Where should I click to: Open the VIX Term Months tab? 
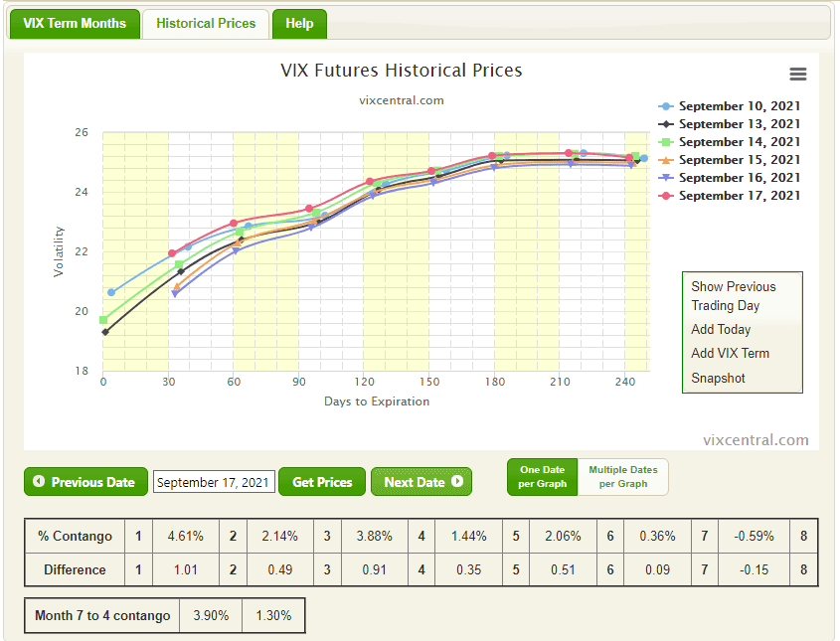click(75, 24)
